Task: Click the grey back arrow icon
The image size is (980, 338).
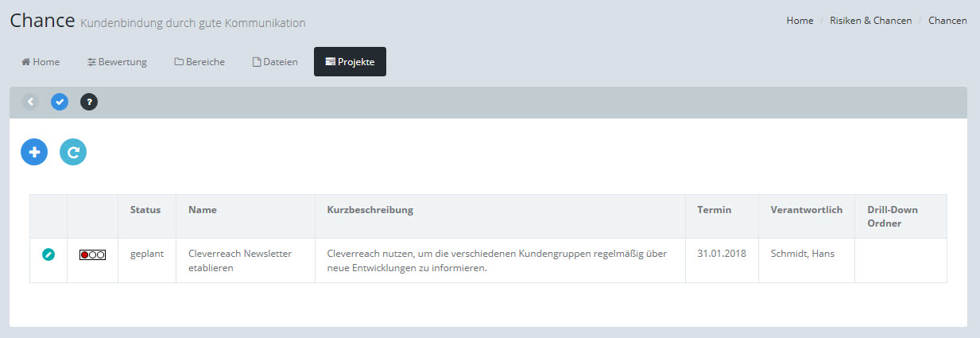Action: (30, 102)
